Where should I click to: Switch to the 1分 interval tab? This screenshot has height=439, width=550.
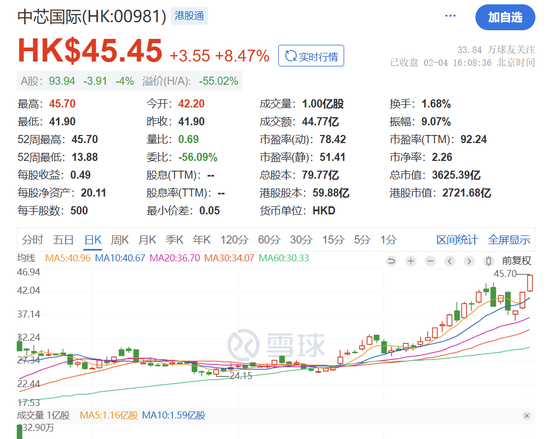click(388, 240)
